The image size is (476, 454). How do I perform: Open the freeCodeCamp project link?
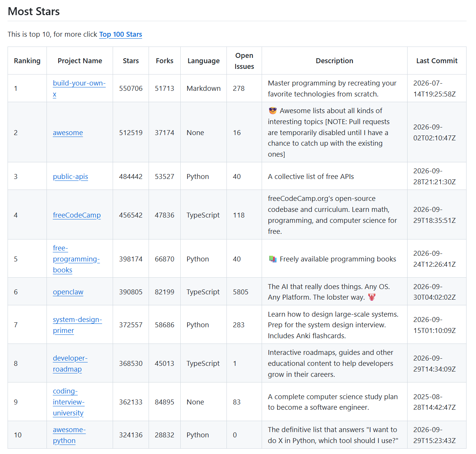pos(77,215)
